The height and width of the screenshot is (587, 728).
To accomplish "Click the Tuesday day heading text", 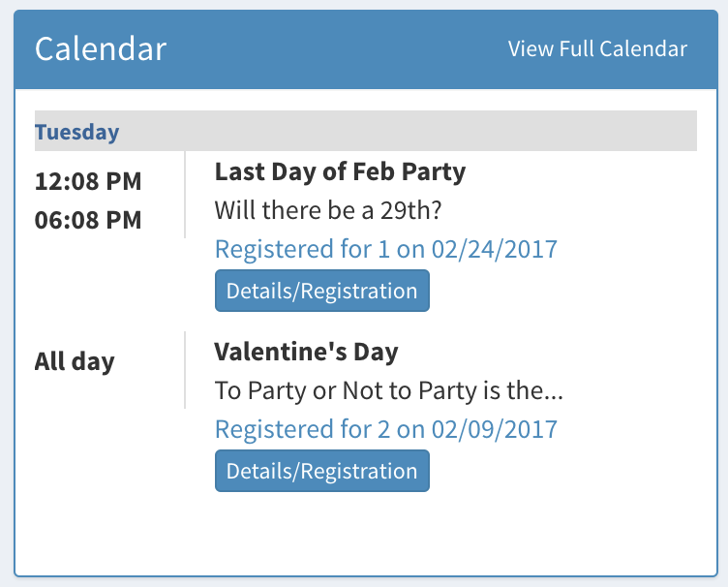I will pos(77,133).
